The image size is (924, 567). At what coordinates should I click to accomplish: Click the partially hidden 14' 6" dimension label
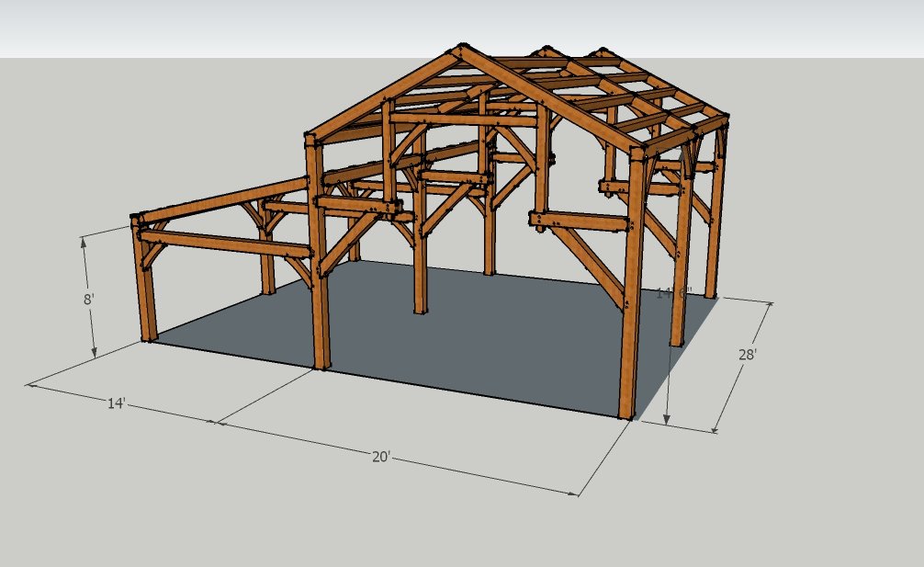(x=674, y=293)
